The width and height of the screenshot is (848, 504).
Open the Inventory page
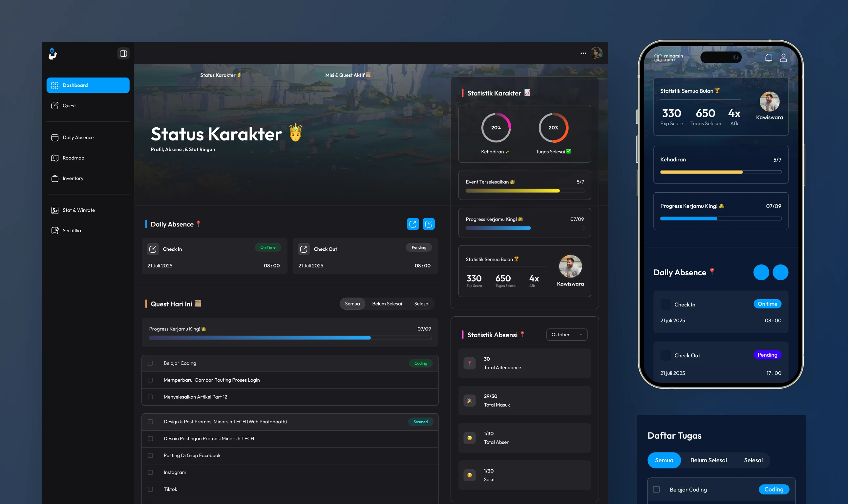point(73,178)
